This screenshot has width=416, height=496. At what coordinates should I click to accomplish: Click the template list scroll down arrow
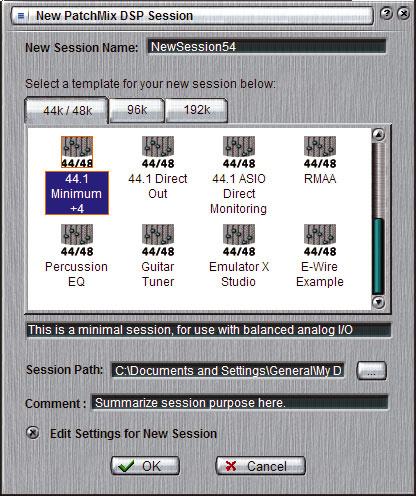(x=379, y=302)
